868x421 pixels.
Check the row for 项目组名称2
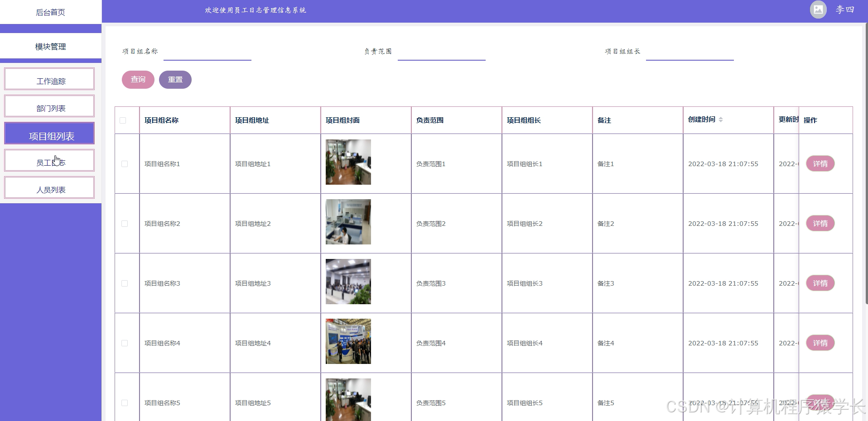125,224
